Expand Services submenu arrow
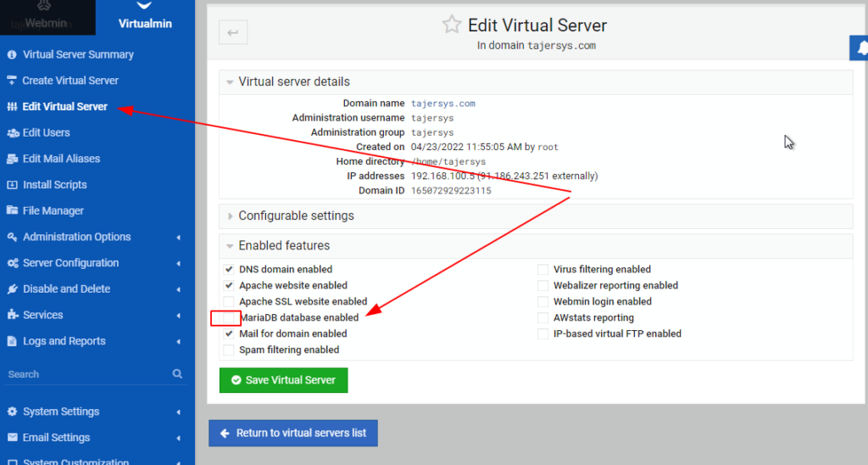 (x=178, y=316)
